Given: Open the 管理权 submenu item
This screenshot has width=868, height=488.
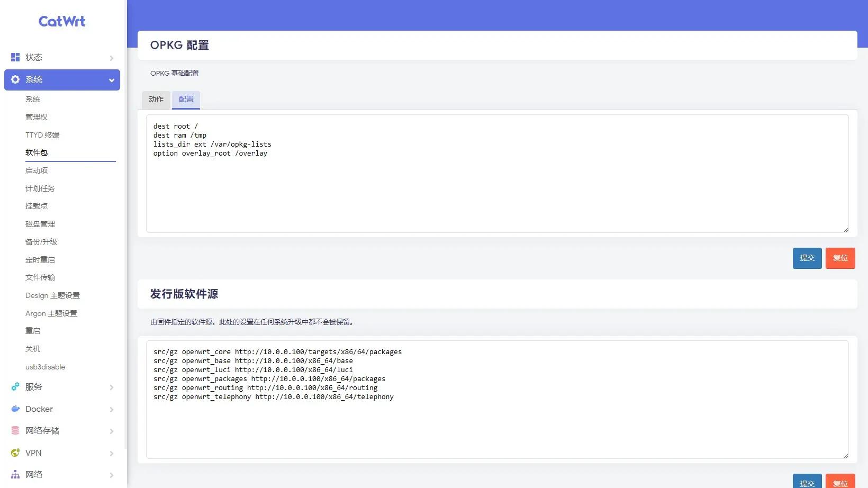Looking at the screenshot, I should (37, 117).
